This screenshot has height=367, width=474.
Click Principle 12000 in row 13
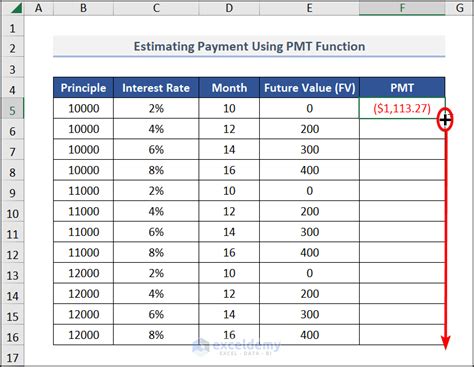[x=83, y=273]
